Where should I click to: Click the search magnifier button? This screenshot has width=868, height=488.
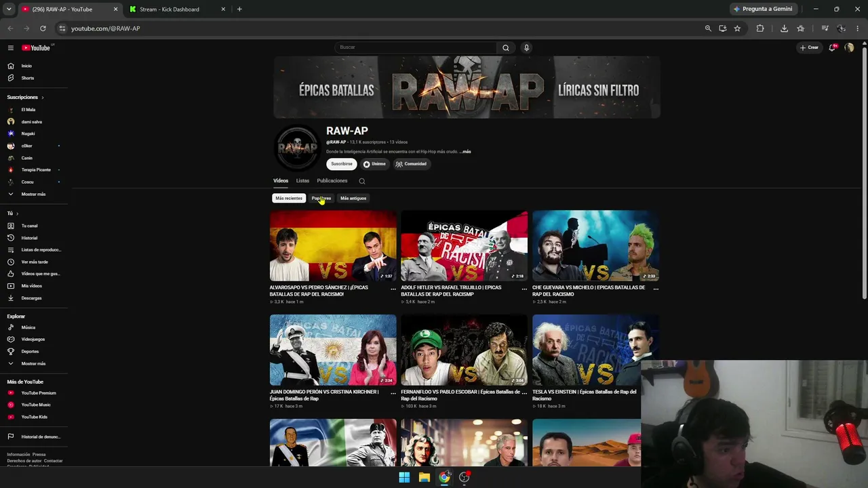pyautogui.click(x=505, y=47)
